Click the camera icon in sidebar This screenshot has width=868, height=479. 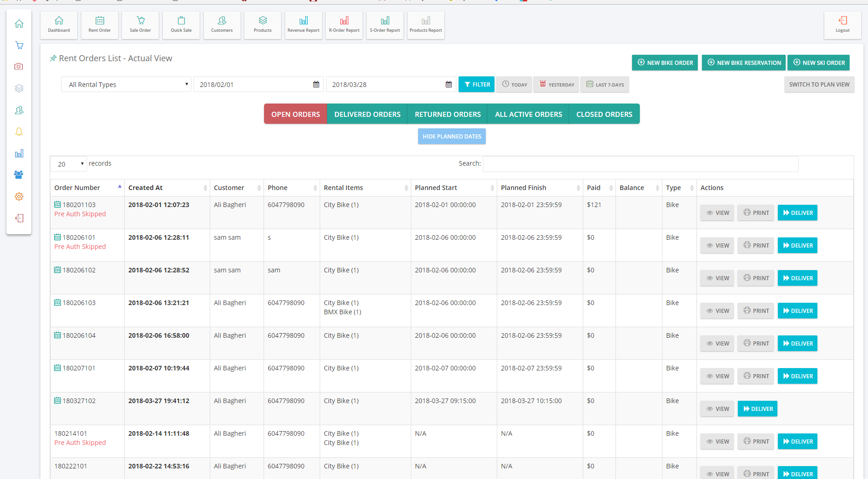pos(19,67)
